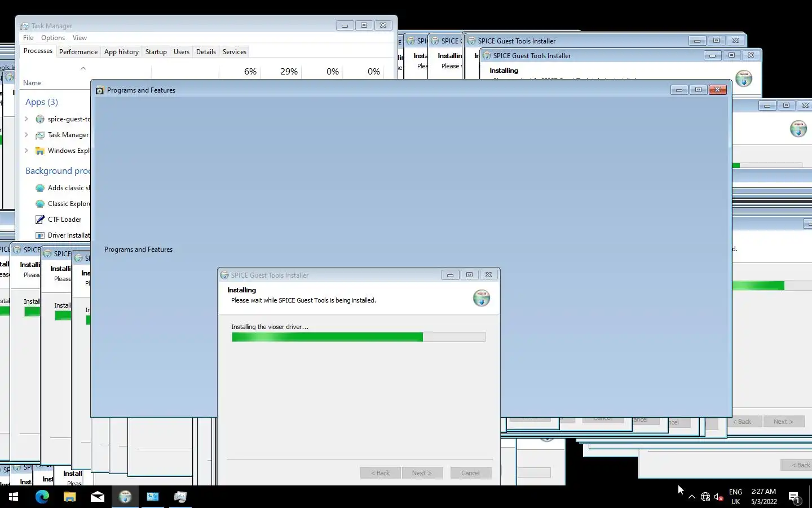Viewport: 812px width, 508px height.
Task: Collapse the column sort arrow above Name
Action: (83, 68)
